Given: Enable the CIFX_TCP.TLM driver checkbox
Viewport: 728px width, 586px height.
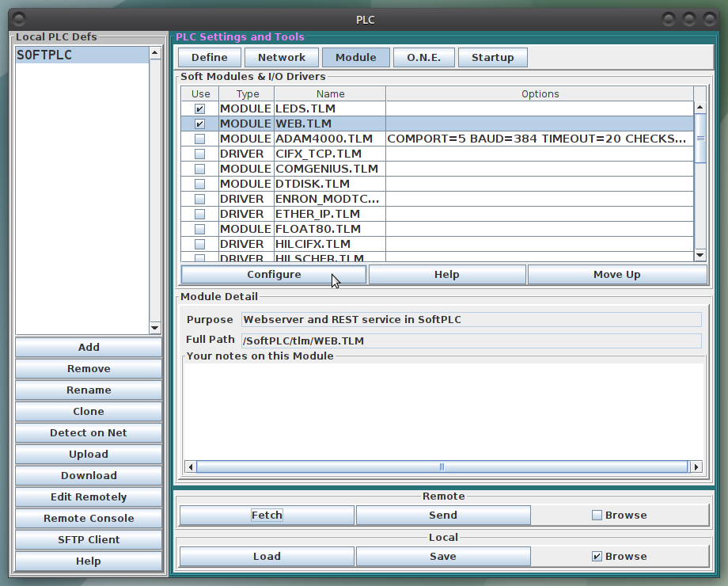Looking at the screenshot, I should pos(199,154).
